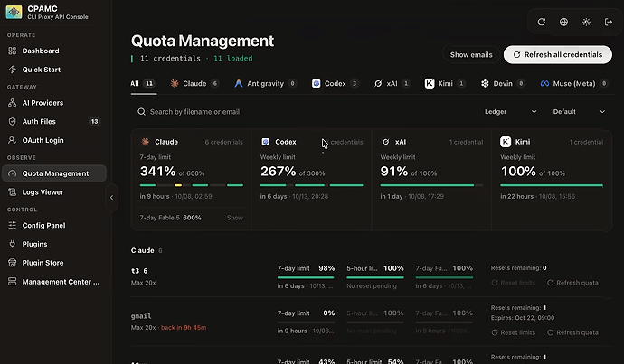The height and width of the screenshot is (364, 624).
Task: Click Refresh all credentials button
Action: (558, 55)
